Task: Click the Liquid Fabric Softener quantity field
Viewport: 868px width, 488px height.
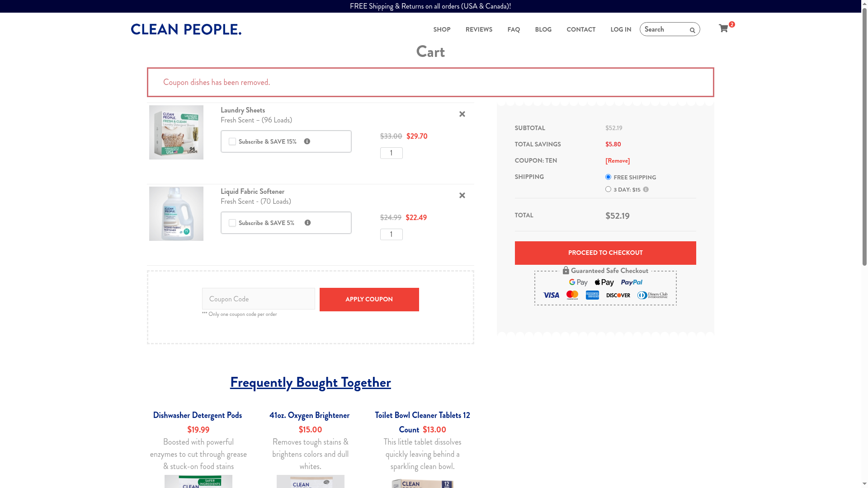Action: (392, 235)
